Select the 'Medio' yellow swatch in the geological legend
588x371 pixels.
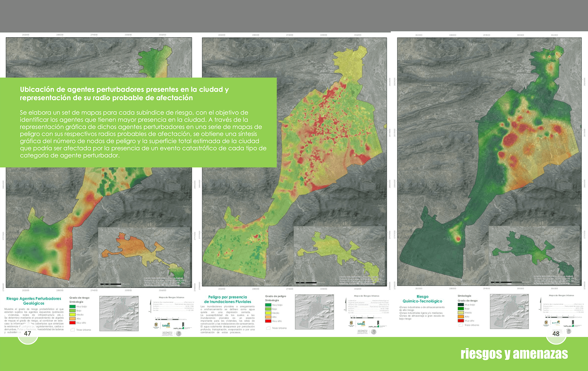[72, 314]
